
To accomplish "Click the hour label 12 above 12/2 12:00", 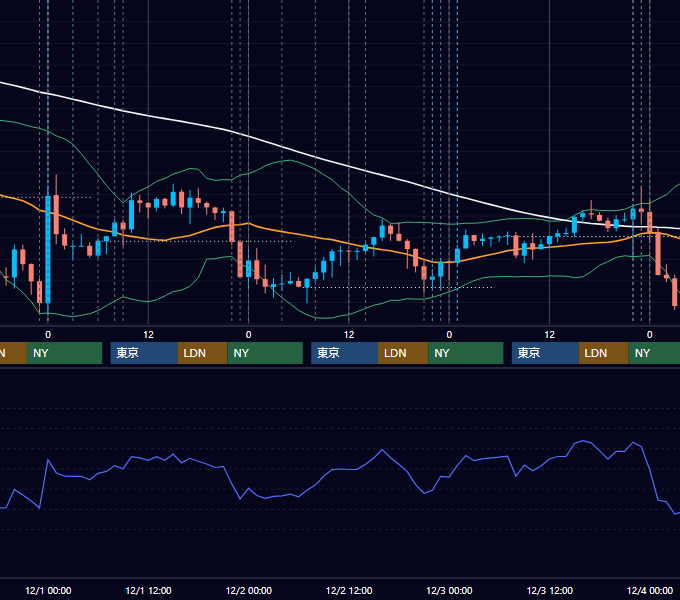I will point(349,335).
